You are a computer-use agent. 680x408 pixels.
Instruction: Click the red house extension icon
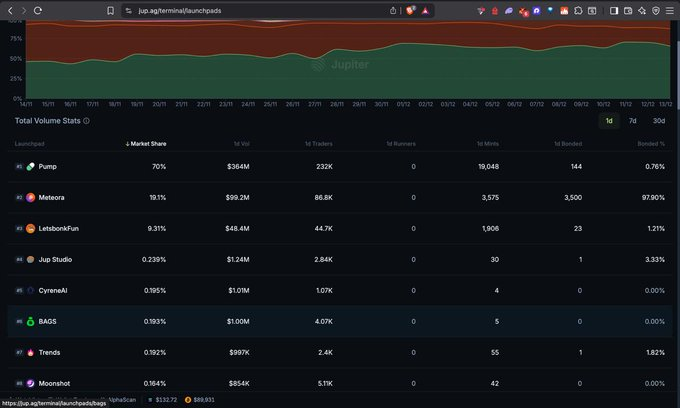click(x=495, y=10)
